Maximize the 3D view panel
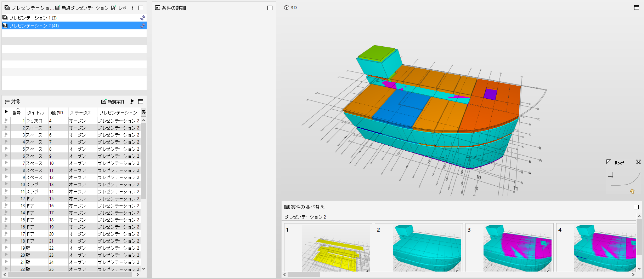644x279 pixels. point(637,7)
